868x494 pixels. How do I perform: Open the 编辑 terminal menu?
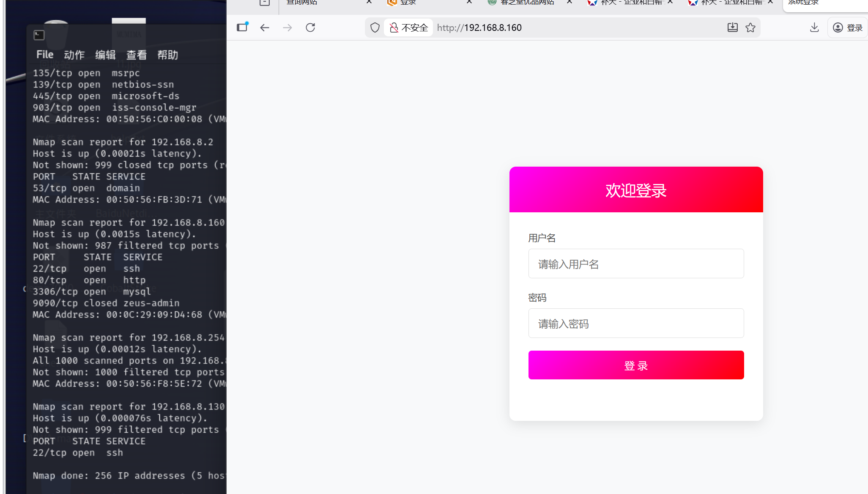[x=105, y=55]
